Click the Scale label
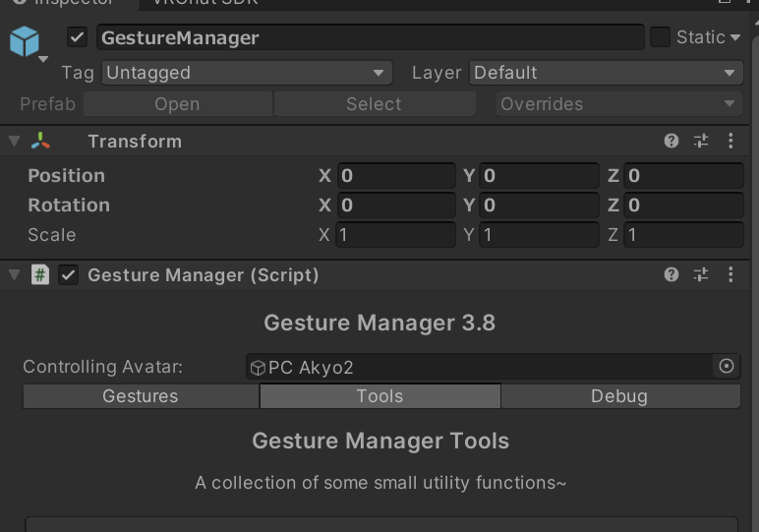This screenshot has height=532, width=759. [x=52, y=235]
